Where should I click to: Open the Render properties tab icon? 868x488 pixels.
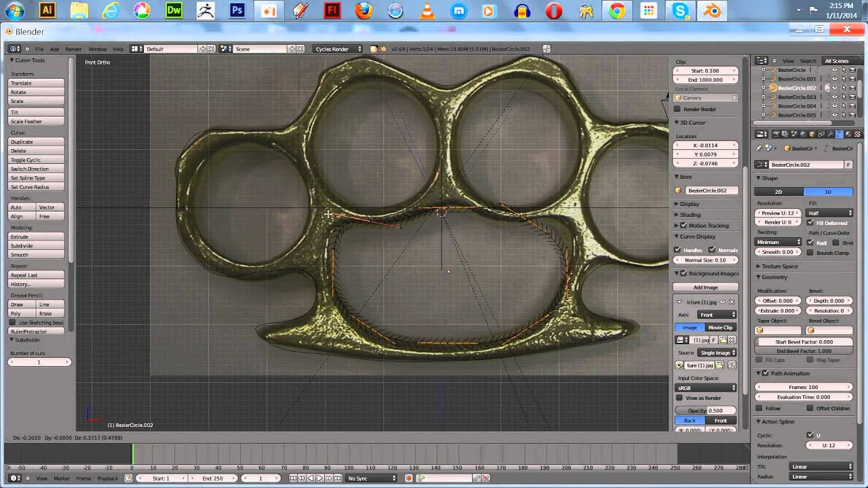(x=776, y=134)
